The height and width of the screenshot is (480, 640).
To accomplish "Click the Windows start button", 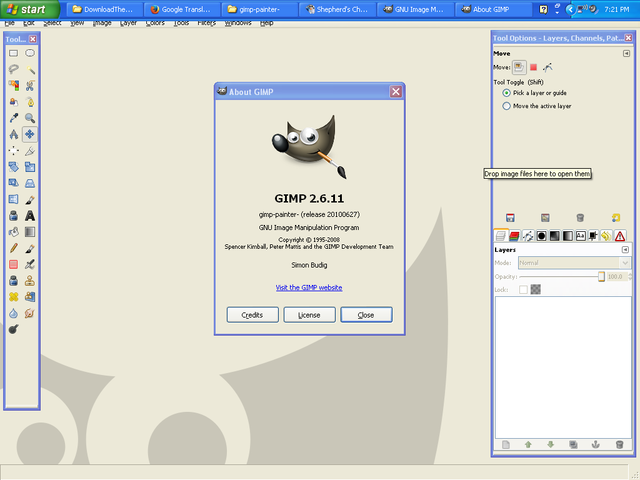I will [x=29, y=9].
